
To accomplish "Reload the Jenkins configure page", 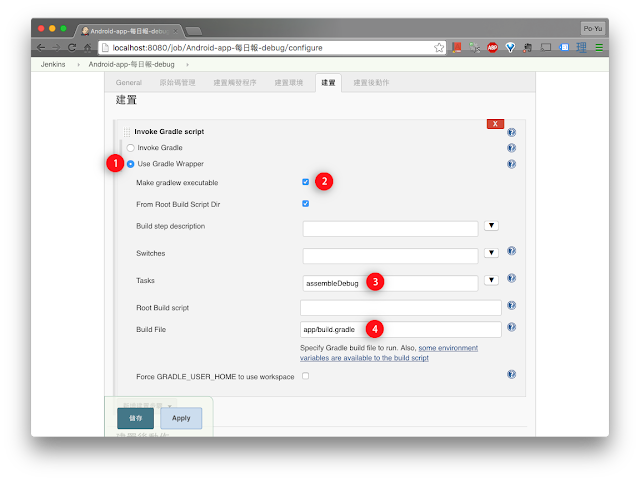I will pos(72,48).
